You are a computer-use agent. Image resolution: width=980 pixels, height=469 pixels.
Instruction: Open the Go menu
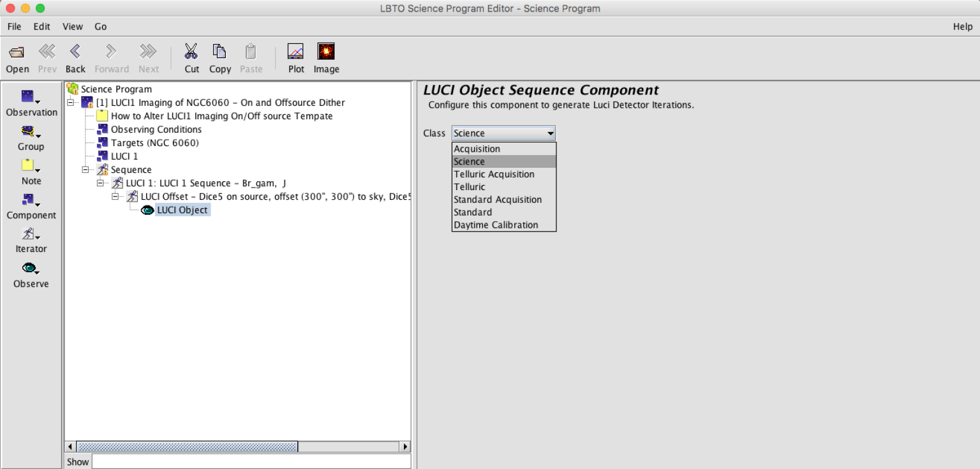101,26
